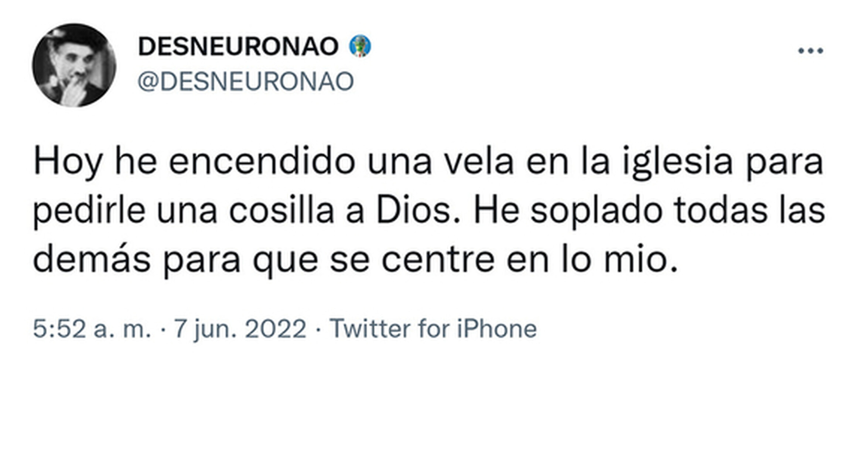Click the word "todas" in the tweet
Viewport: 868px width, 454px height.
[x=721, y=211]
